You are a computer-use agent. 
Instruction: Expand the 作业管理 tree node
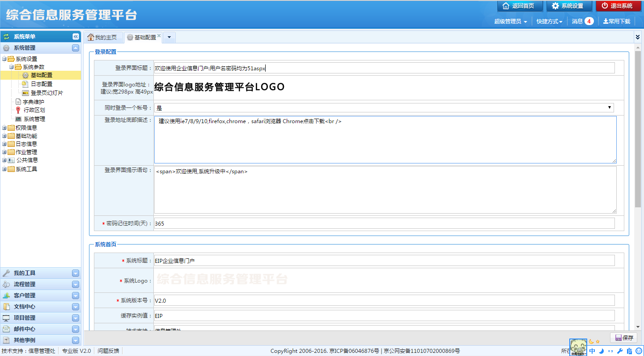pyautogui.click(x=4, y=152)
